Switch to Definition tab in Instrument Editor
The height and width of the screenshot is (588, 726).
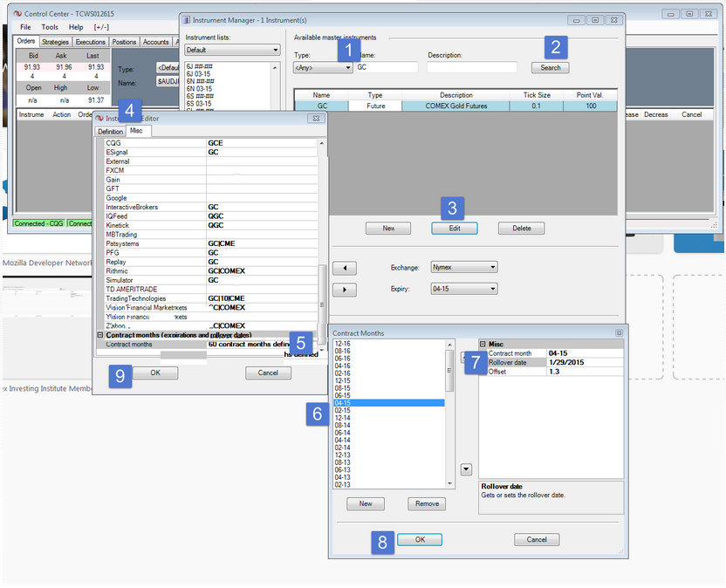[x=110, y=132]
